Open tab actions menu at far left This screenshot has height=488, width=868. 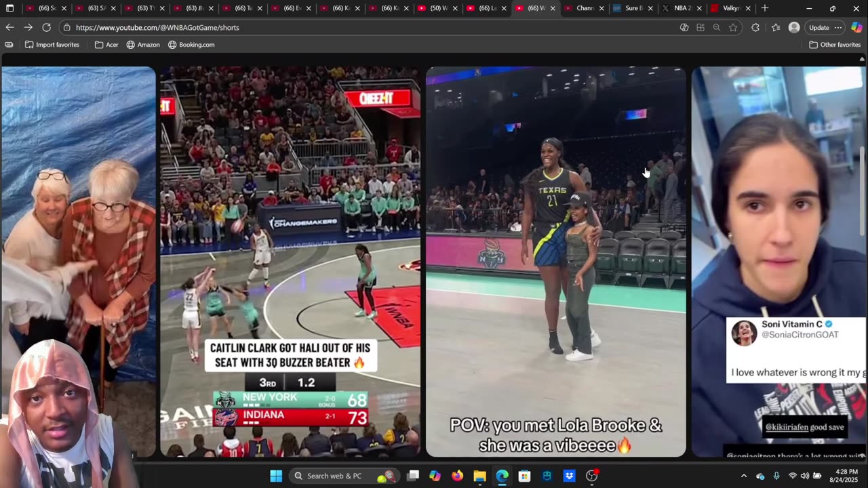[9, 8]
